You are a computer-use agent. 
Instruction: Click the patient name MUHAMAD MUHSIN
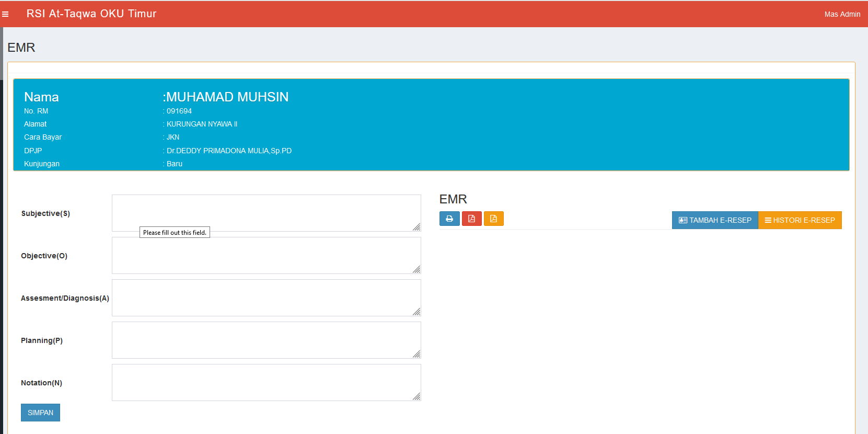[227, 97]
